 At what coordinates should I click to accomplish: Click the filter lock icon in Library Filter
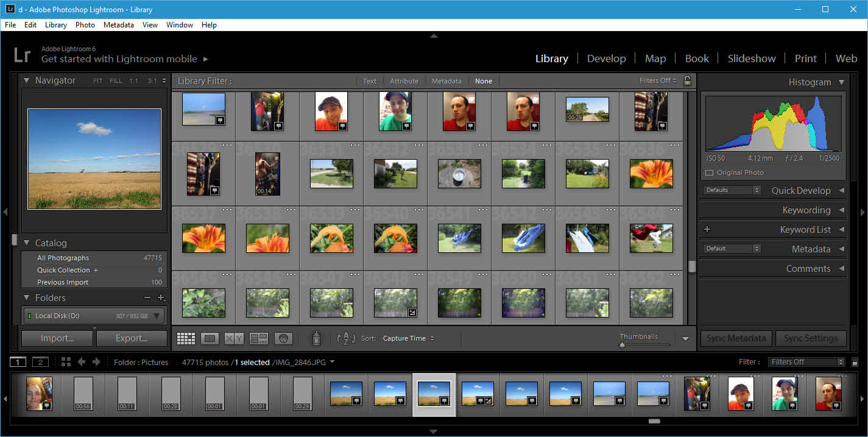tap(687, 80)
